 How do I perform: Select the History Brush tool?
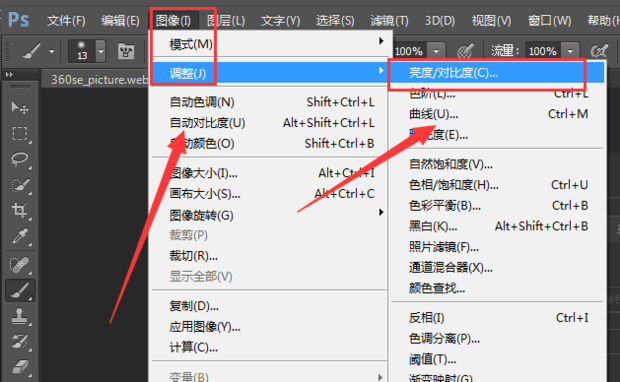[x=19, y=342]
